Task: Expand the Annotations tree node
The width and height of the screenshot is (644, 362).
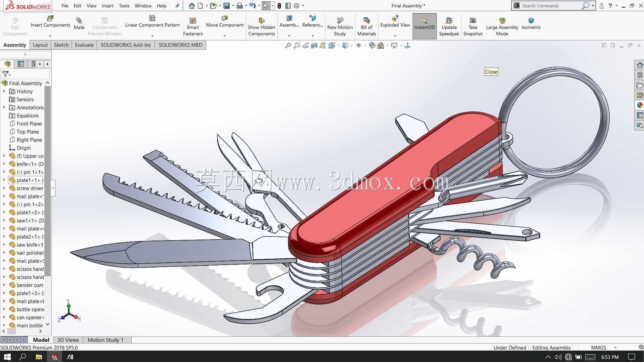Action: 4,107
